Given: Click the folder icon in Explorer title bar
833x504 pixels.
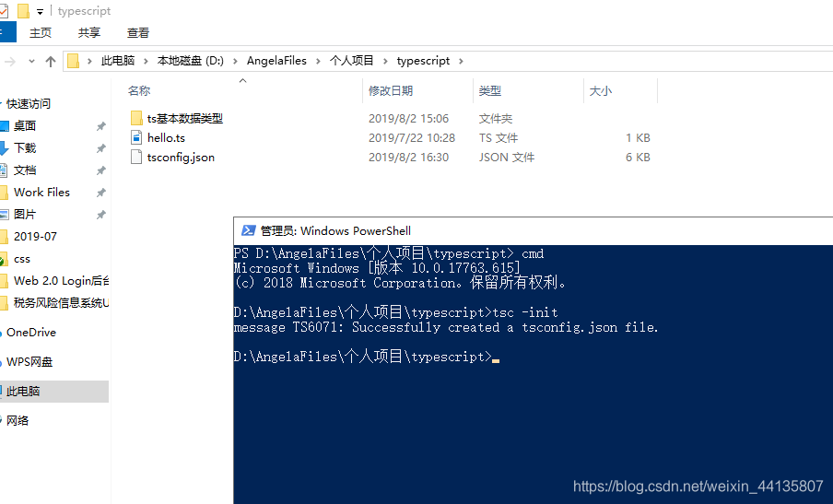Looking at the screenshot, I should (x=23, y=11).
